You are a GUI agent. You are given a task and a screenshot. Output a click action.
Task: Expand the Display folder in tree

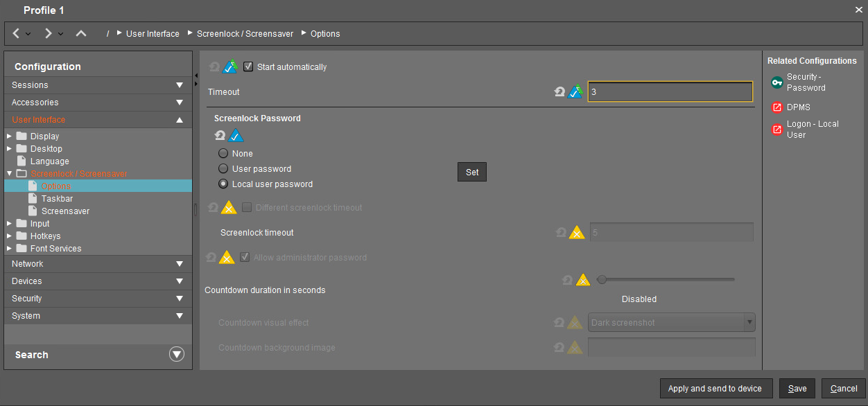tap(10, 136)
